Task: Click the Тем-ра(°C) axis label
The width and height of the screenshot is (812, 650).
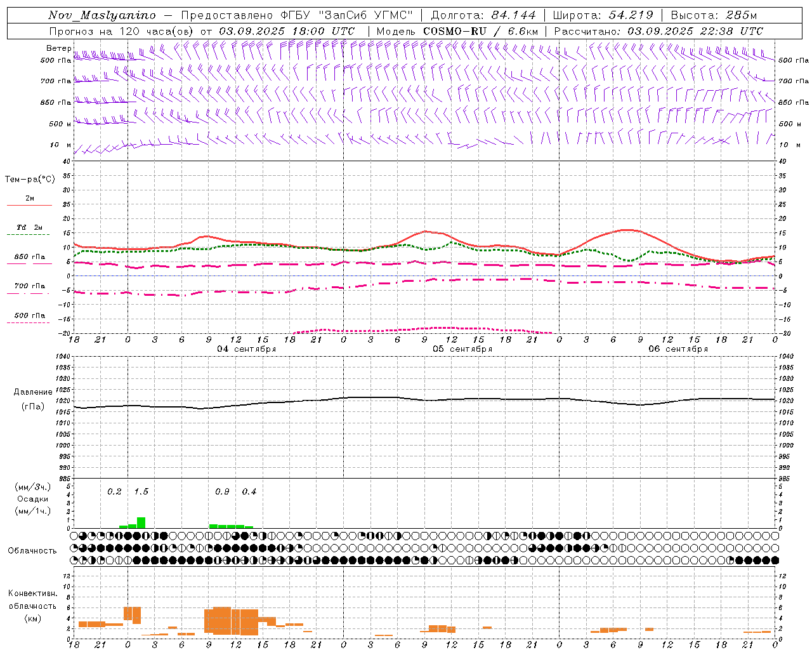Action: pyautogui.click(x=30, y=180)
